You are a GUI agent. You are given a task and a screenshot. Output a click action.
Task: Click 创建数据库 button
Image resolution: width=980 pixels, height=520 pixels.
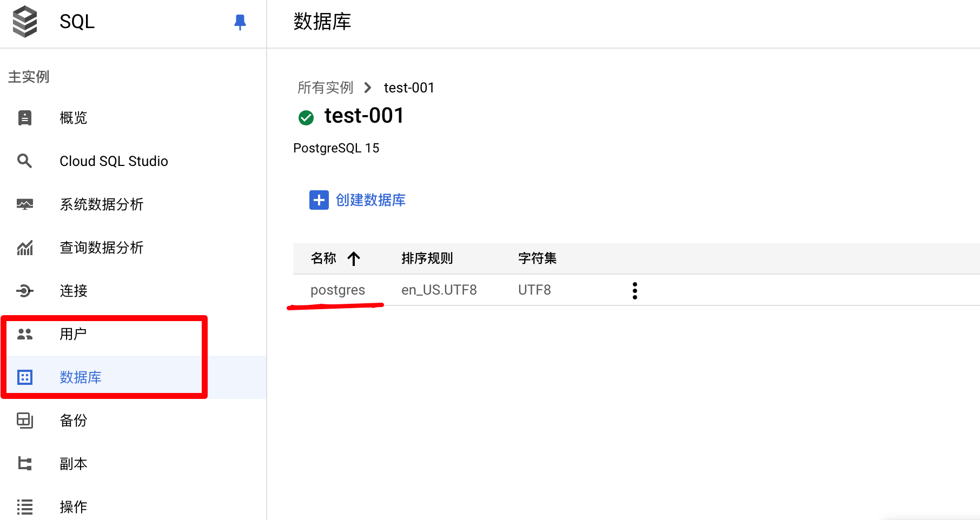pos(357,200)
